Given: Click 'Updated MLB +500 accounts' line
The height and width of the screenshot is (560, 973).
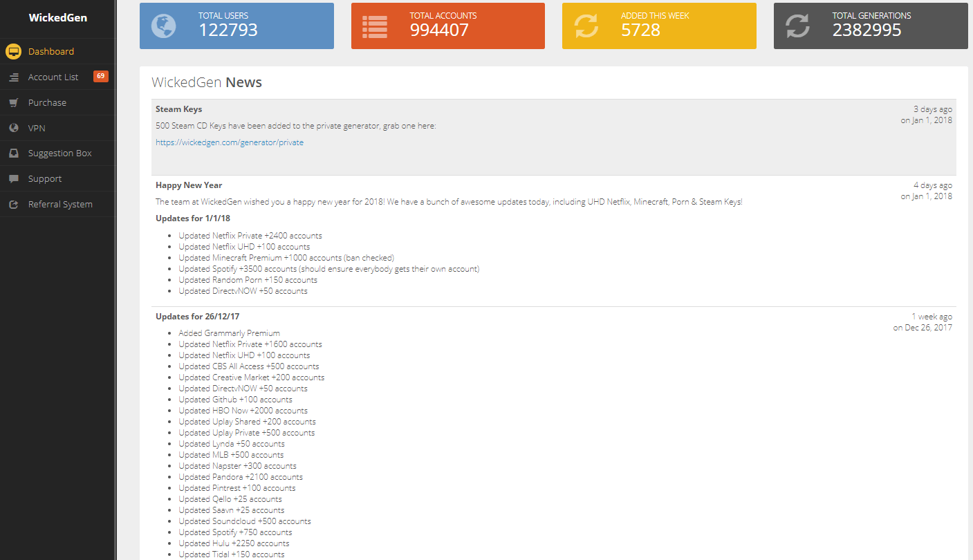Looking at the screenshot, I should pos(231,455).
